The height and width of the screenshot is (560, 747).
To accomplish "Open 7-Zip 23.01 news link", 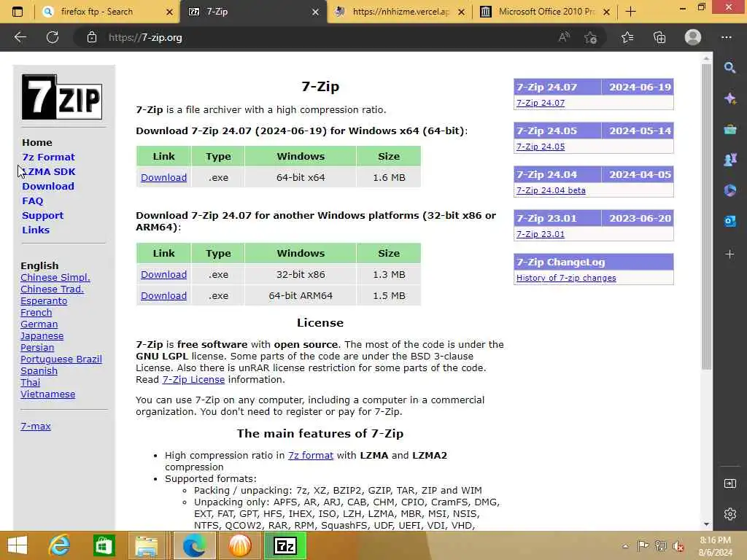I will pyautogui.click(x=541, y=234).
